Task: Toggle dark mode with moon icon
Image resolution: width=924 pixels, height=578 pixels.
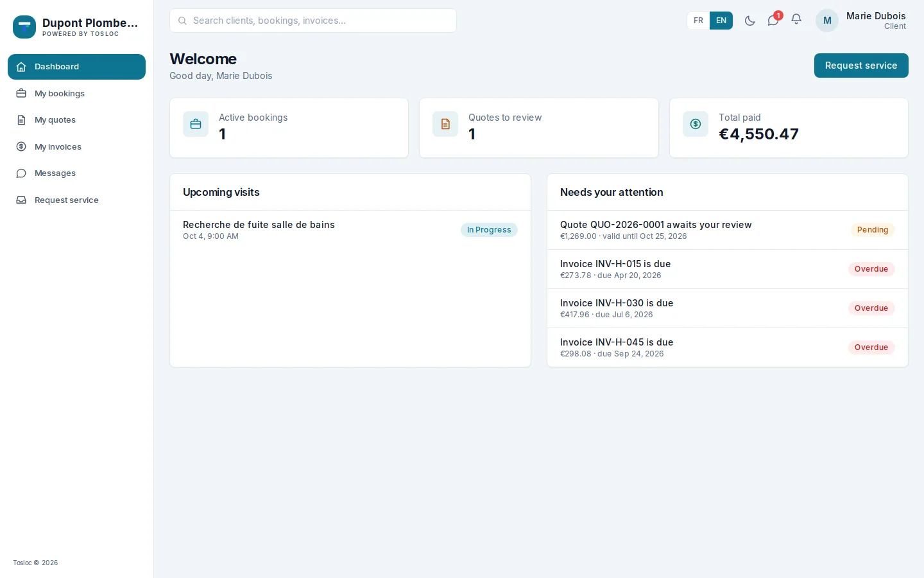Action: (x=749, y=21)
